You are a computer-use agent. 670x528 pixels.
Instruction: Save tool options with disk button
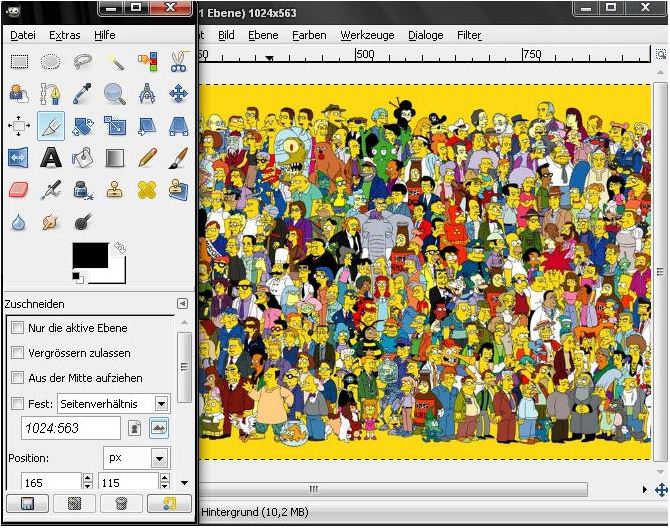coord(27,504)
